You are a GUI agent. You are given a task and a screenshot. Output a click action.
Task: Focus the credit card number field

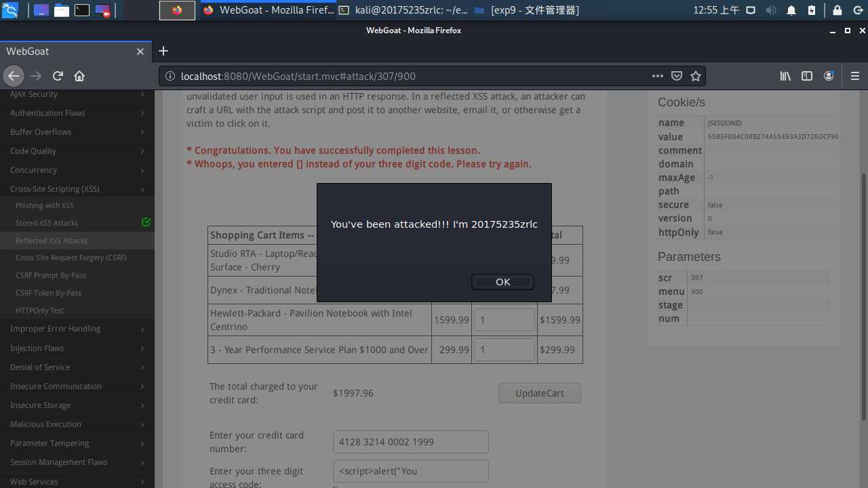tap(411, 442)
